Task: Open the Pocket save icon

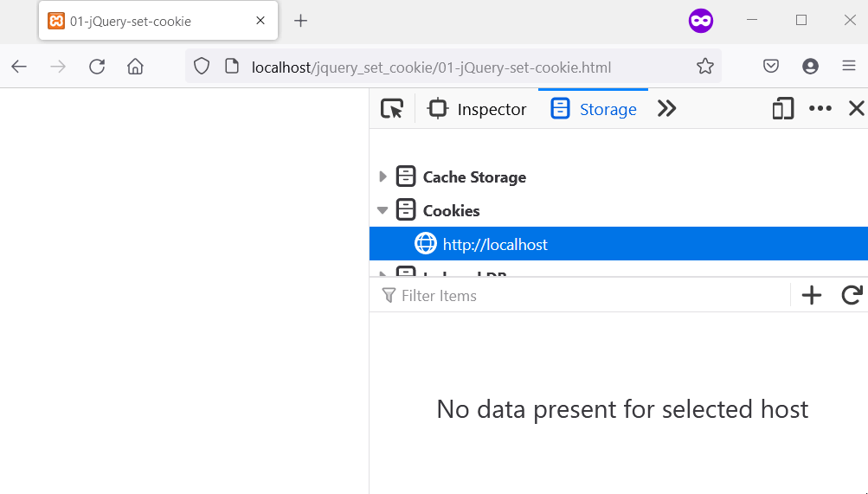Action: [771, 67]
